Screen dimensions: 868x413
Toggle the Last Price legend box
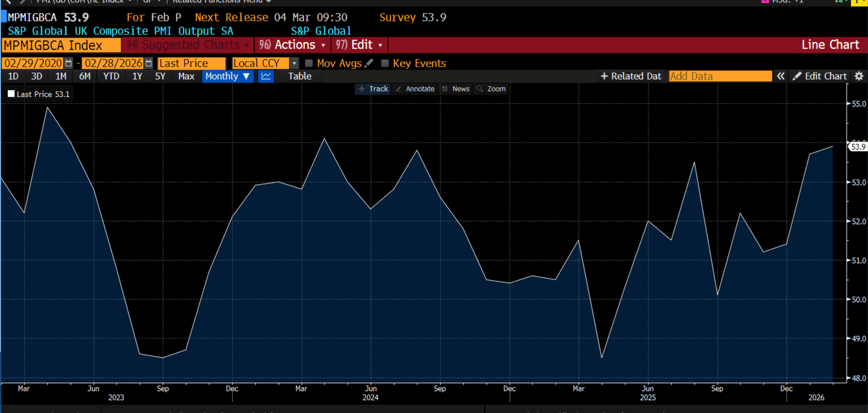[11, 94]
